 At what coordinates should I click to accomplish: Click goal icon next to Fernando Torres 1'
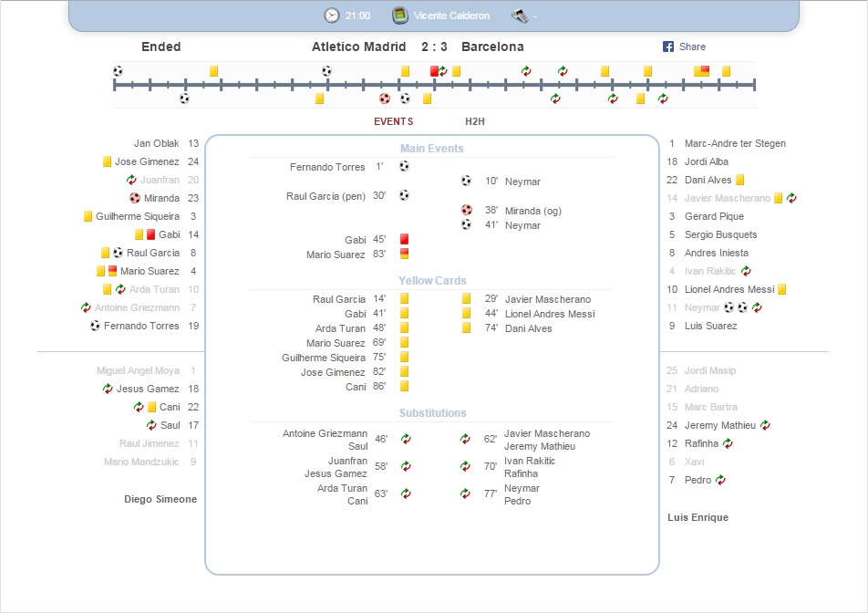pyautogui.click(x=404, y=166)
